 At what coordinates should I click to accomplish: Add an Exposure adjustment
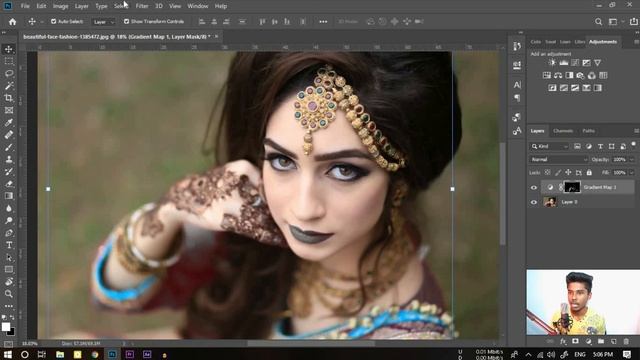coord(587,62)
